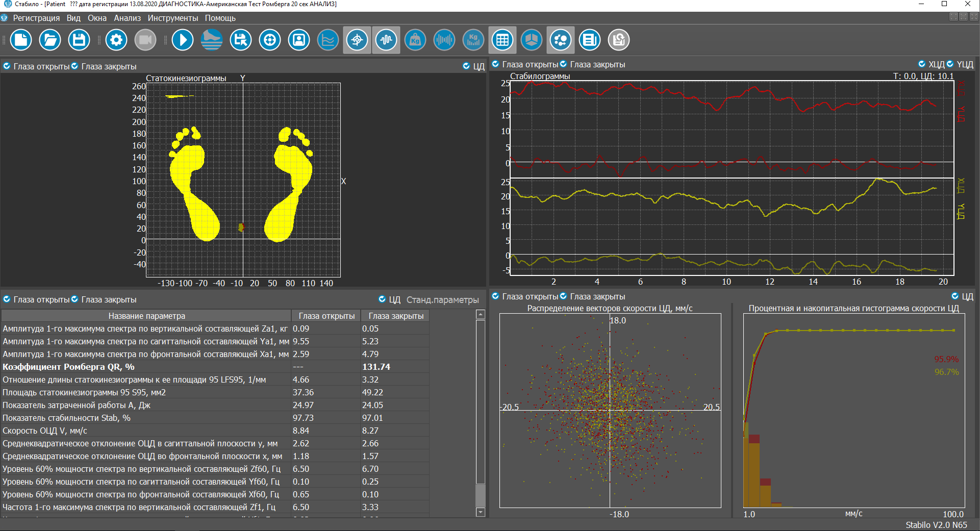Image resolution: width=980 pixels, height=531 pixels.
Task: Click the table scrollbar up arrow
Action: pos(480,315)
